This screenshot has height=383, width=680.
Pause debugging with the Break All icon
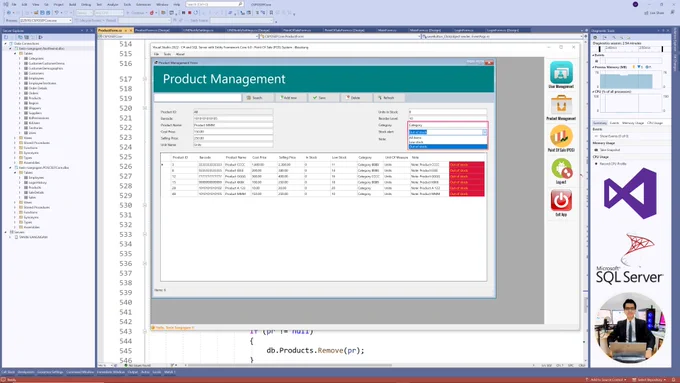183,13
